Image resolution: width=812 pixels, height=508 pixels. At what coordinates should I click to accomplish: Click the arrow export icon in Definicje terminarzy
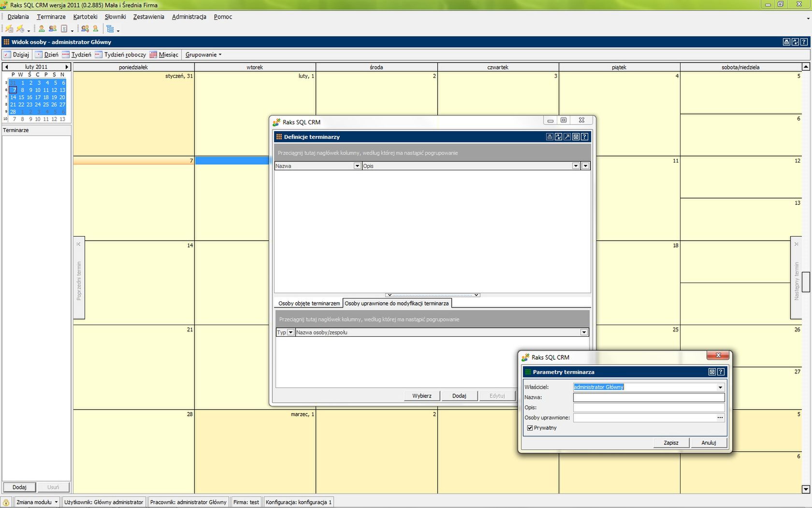coord(567,137)
